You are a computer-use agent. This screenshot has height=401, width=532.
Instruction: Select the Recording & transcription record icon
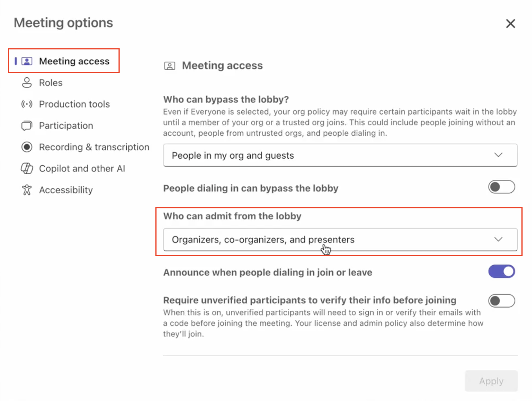26,147
